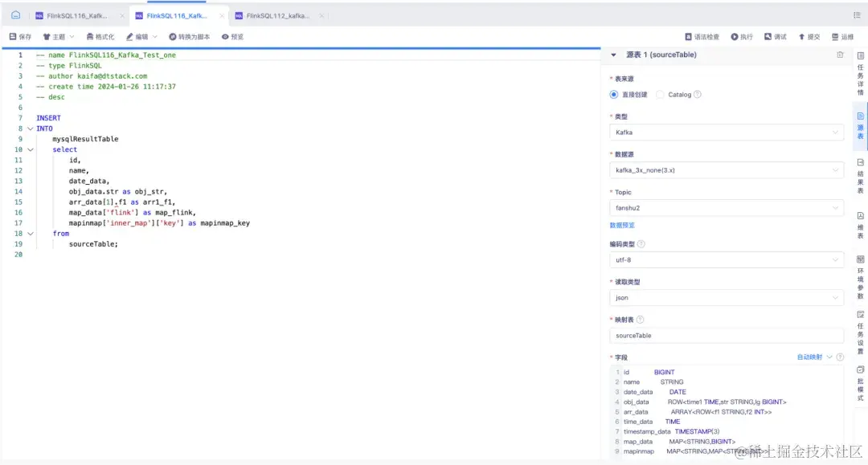
Task: Open Environment parameters (环境参数) side panel
Action: (x=860, y=278)
